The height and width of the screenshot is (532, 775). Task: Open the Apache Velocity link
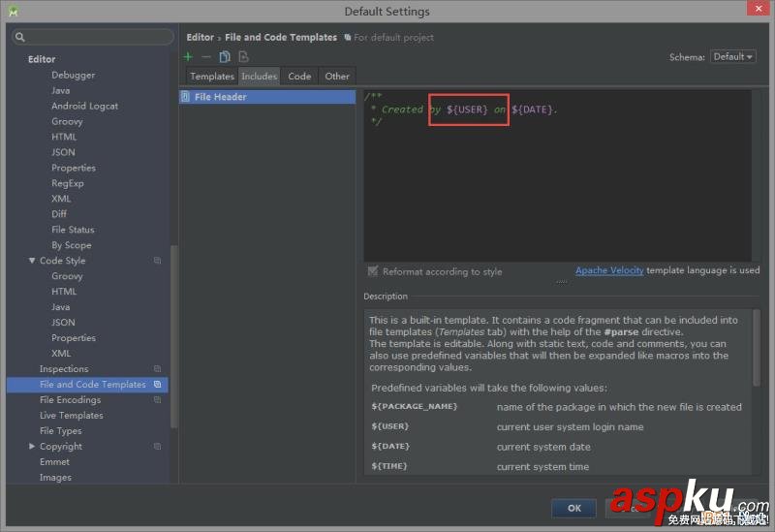click(x=609, y=270)
